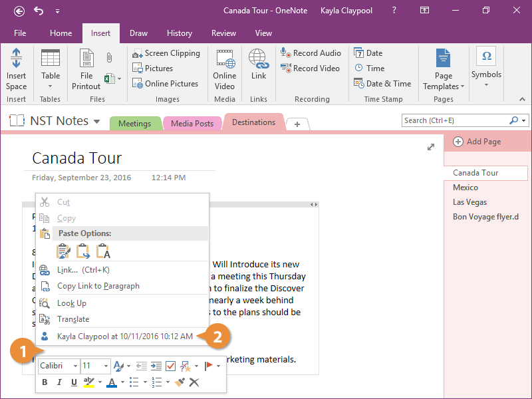Switch to the Destinations section tab
Viewport: 532px width, 399px height.
[x=254, y=122]
